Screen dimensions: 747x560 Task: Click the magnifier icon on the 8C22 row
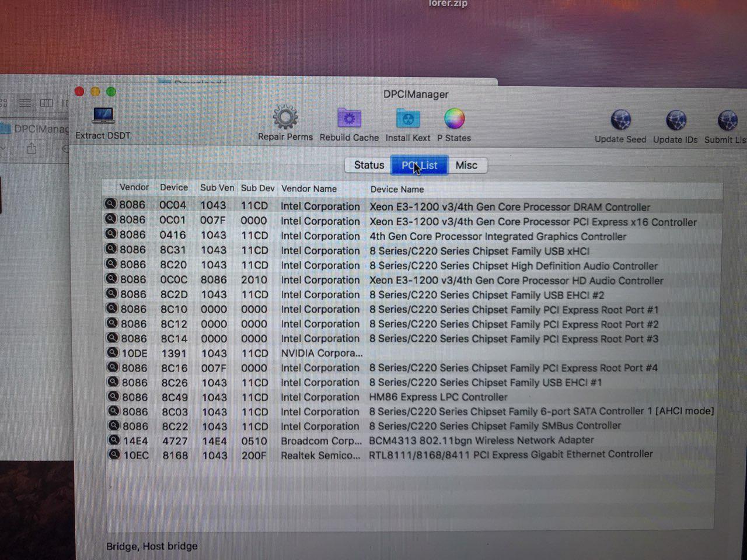click(x=114, y=425)
